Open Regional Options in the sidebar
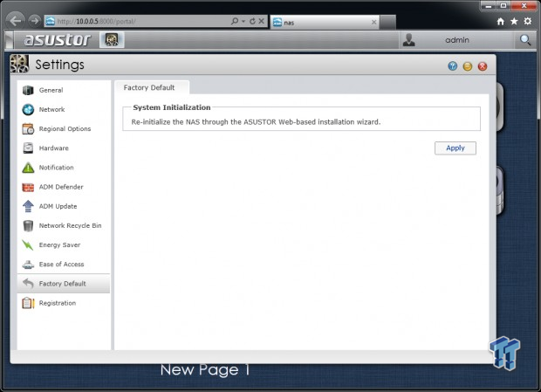The height and width of the screenshot is (392, 541). pyautogui.click(x=64, y=128)
